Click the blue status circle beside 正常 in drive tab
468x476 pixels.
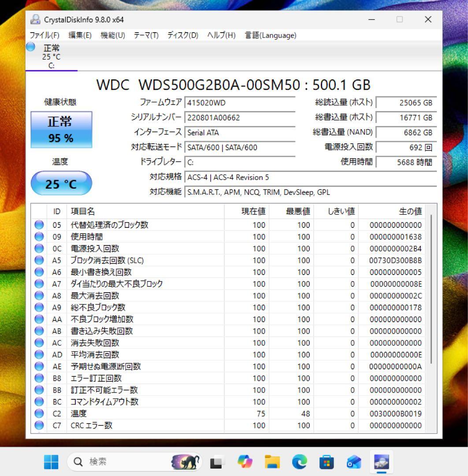click(x=30, y=47)
